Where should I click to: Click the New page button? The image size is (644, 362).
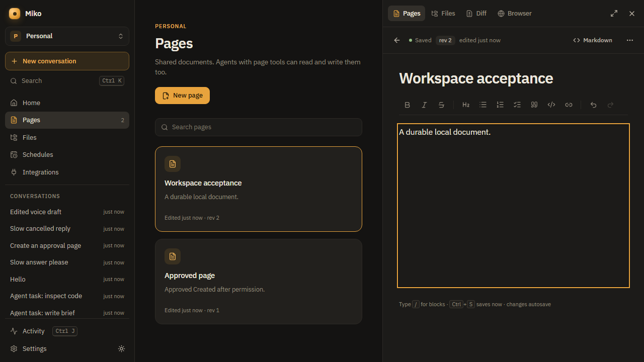coord(182,96)
